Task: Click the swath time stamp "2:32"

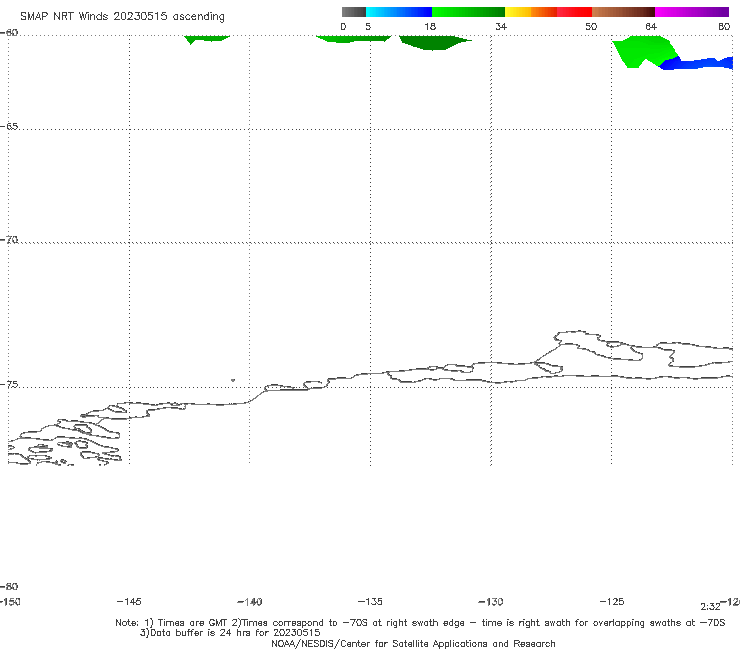Action: click(x=710, y=607)
